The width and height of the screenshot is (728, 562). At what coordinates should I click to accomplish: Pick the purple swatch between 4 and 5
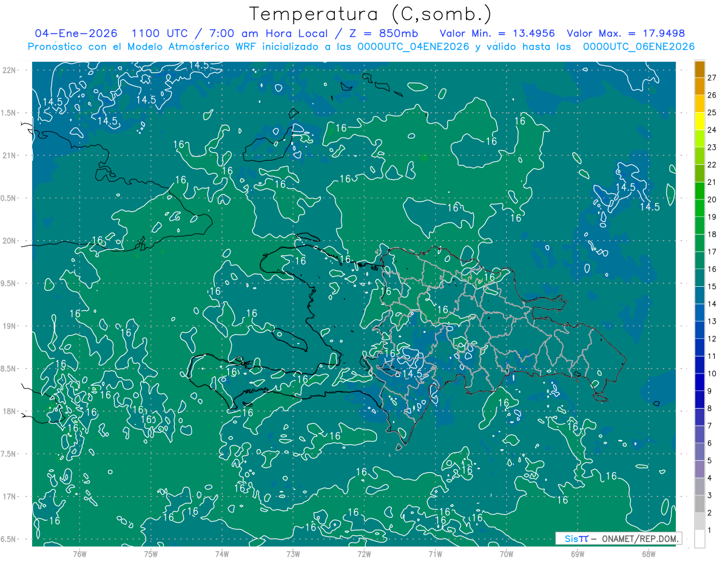pyautogui.click(x=699, y=469)
